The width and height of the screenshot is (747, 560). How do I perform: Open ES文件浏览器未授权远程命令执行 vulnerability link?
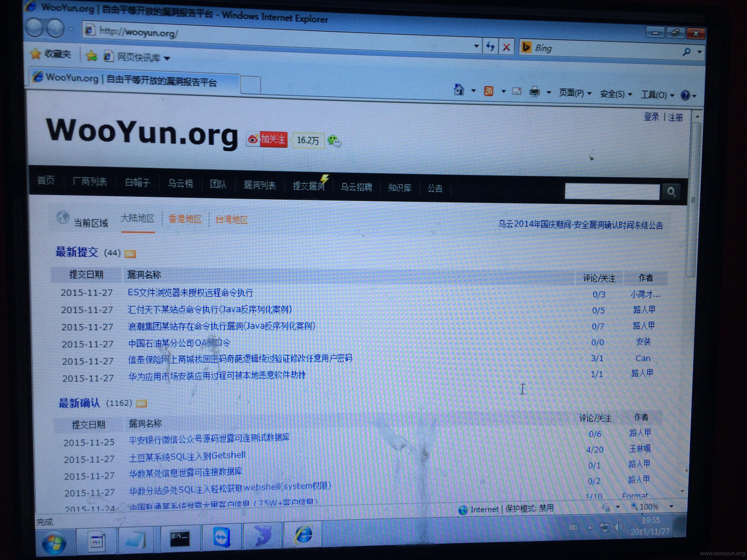[x=190, y=292]
